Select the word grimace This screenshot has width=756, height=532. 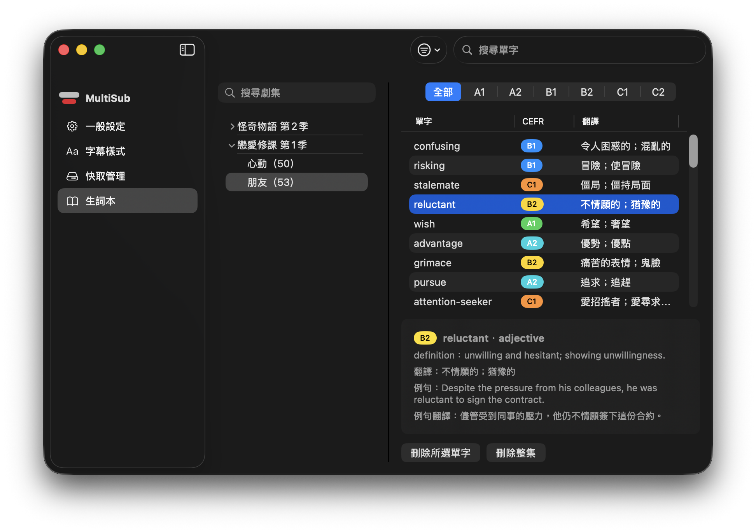[432, 262]
